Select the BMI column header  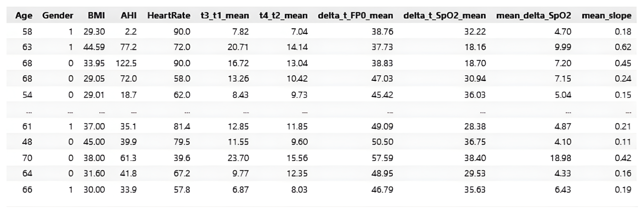point(96,16)
